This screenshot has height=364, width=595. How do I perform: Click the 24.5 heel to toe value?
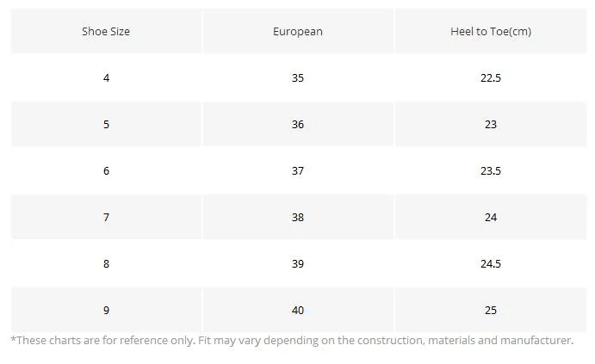pyautogui.click(x=491, y=263)
